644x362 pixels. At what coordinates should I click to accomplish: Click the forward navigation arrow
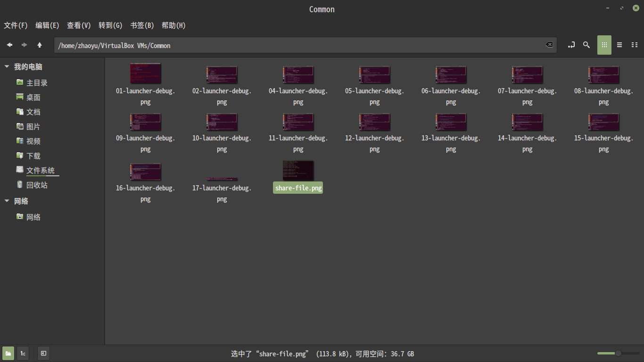[x=24, y=45]
